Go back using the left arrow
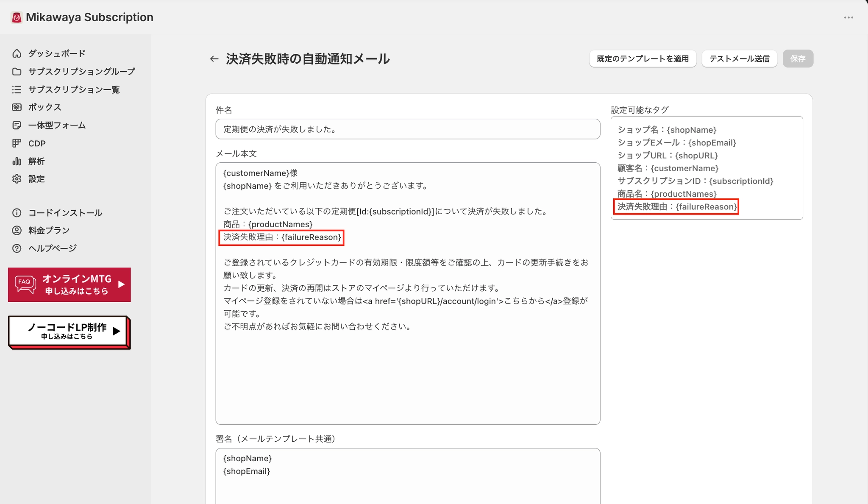The image size is (868, 504). coord(214,59)
